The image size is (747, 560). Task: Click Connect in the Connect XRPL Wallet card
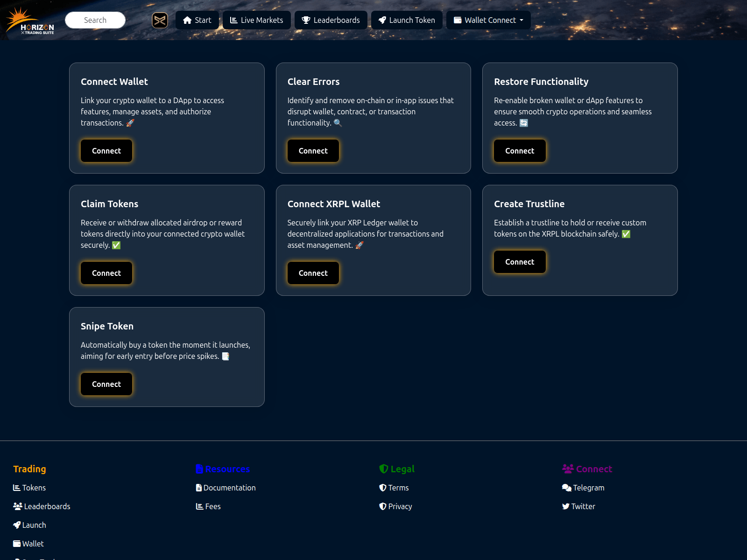coord(313,273)
